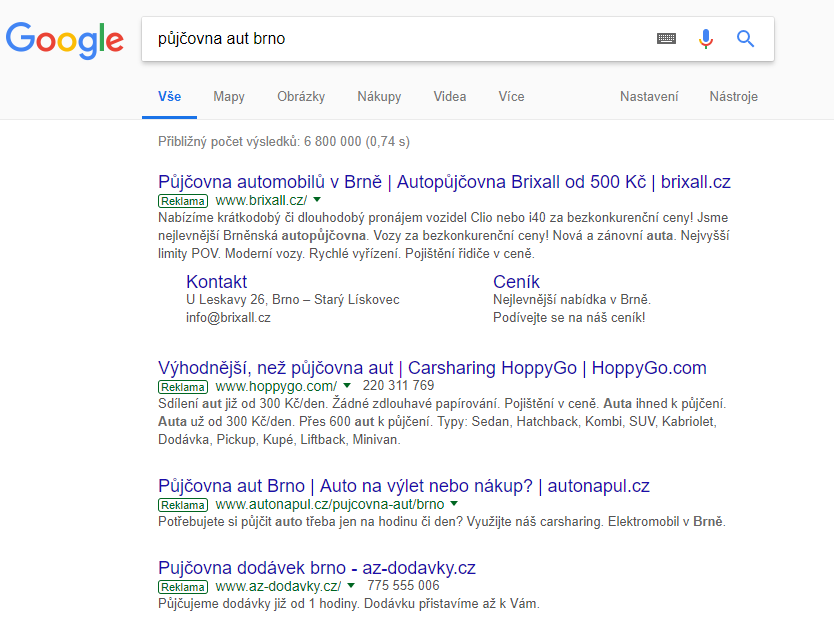Click Reklama badge of Brixall ad
Screen dimensions: 834x624
[x=183, y=201]
